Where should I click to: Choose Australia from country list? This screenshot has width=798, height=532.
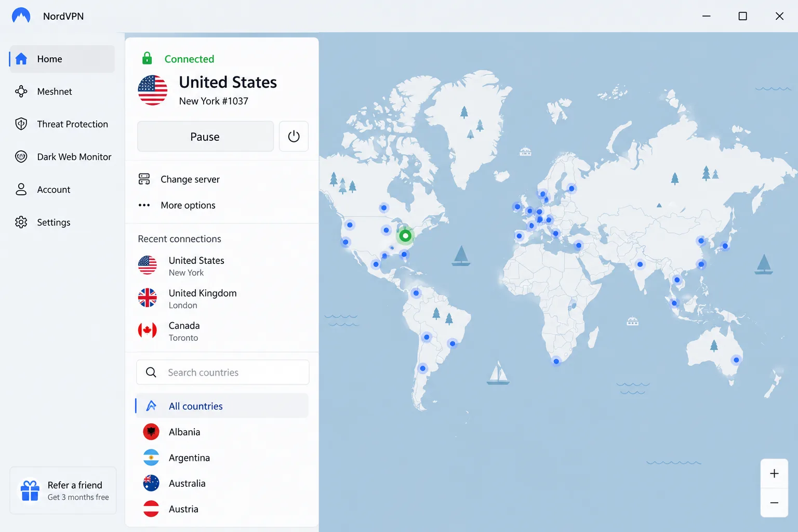coord(222,483)
